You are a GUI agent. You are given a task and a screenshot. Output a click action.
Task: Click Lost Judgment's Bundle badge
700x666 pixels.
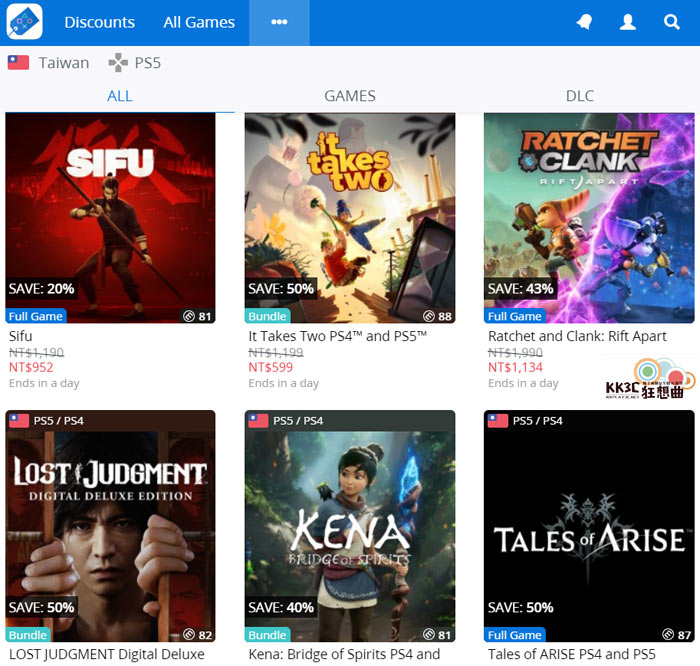pos(28,634)
